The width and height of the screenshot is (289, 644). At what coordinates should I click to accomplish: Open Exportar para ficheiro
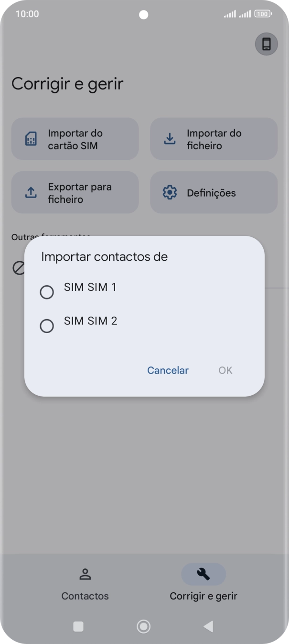point(75,192)
